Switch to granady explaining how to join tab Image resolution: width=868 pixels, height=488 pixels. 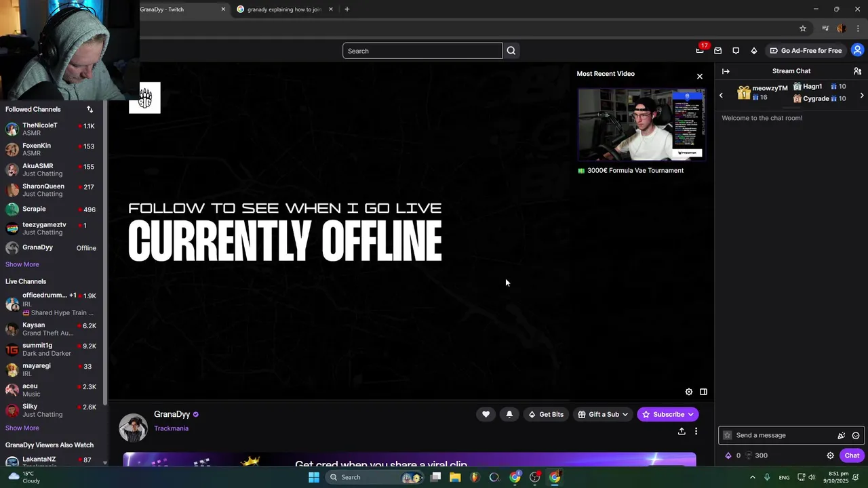(284, 9)
